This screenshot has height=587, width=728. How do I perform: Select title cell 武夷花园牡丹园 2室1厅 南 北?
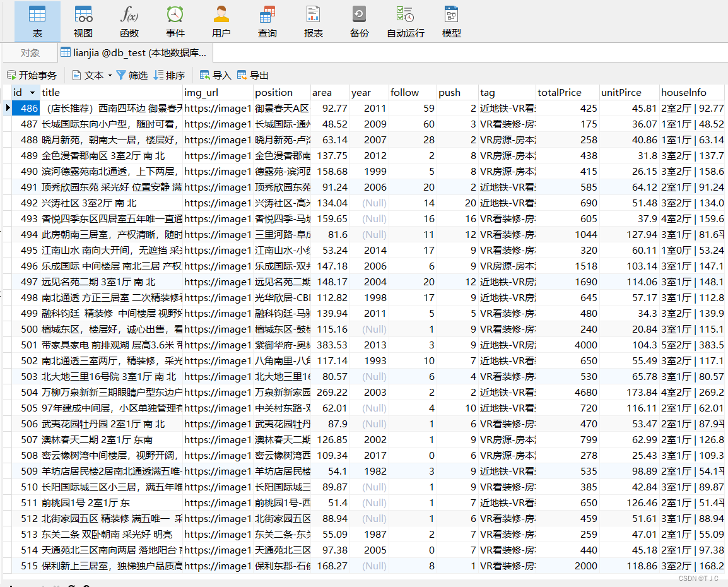(x=111, y=424)
